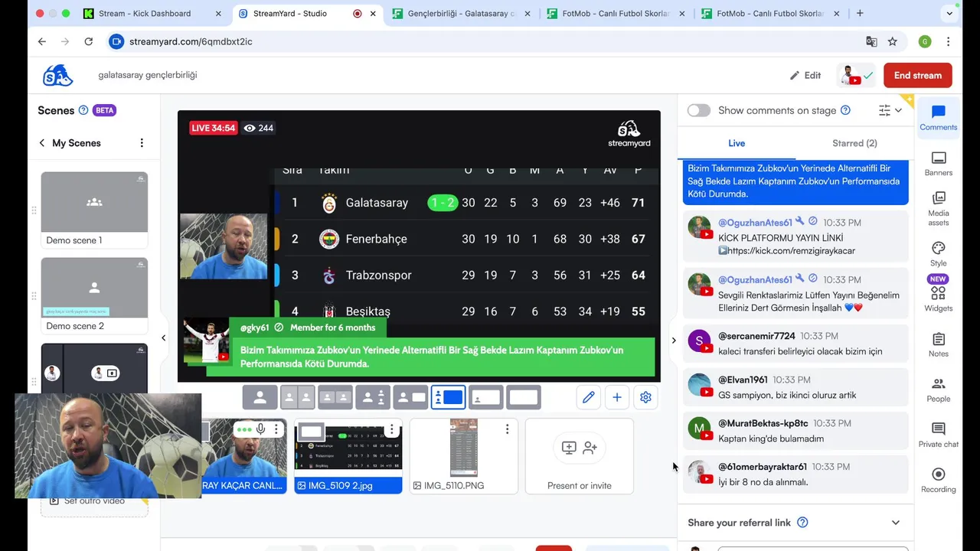Click help icon beside Show comments on stage
980x551 pixels.
(x=845, y=110)
